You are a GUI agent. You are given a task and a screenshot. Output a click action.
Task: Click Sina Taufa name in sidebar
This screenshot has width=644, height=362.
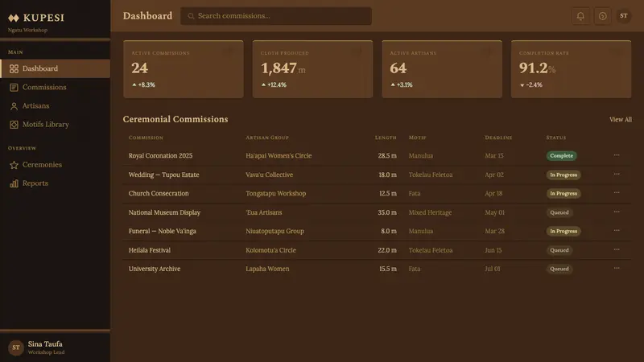coord(45,344)
